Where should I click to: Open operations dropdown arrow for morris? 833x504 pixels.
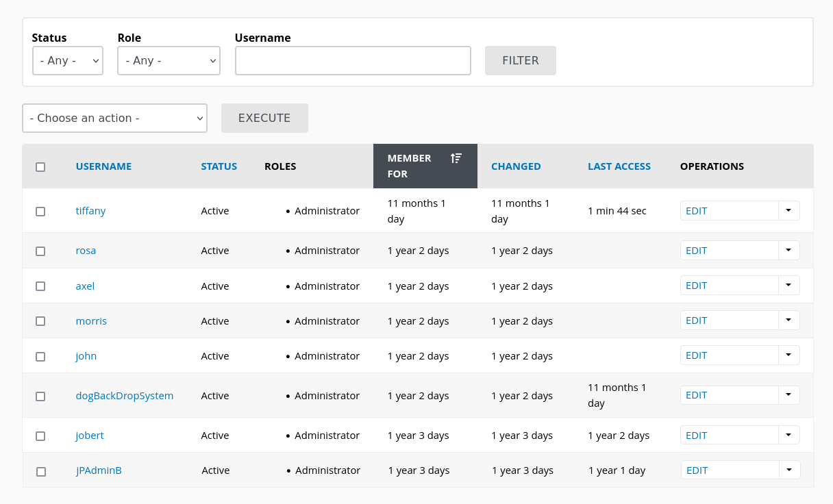click(788, 320)
